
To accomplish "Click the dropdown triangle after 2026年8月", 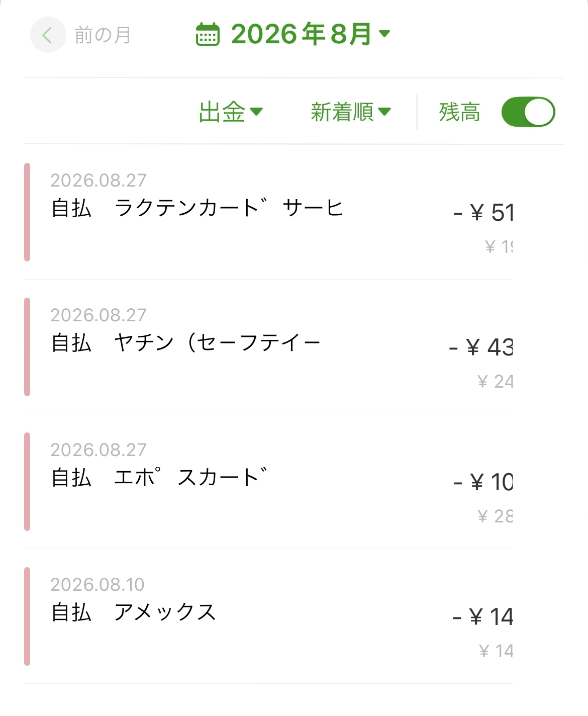I will (x=384, y=34).
